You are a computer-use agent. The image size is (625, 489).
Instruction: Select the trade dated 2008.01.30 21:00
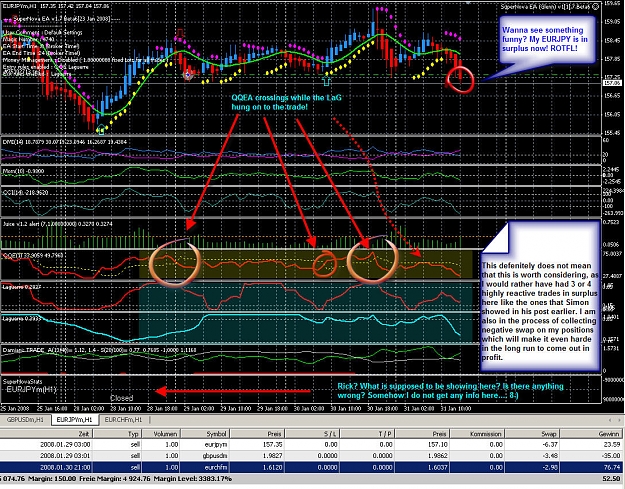[311, 467]
